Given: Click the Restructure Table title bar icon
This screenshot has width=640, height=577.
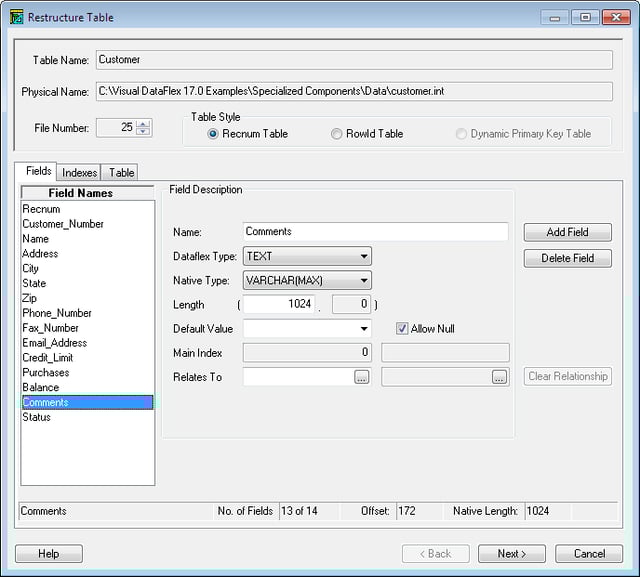Looking at the screenshot, I should click(17, 18).
